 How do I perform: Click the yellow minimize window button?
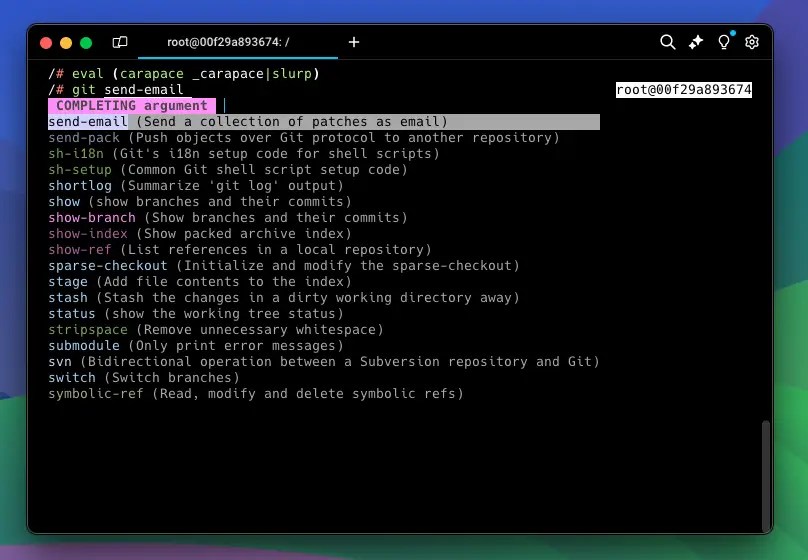[66, 43]
